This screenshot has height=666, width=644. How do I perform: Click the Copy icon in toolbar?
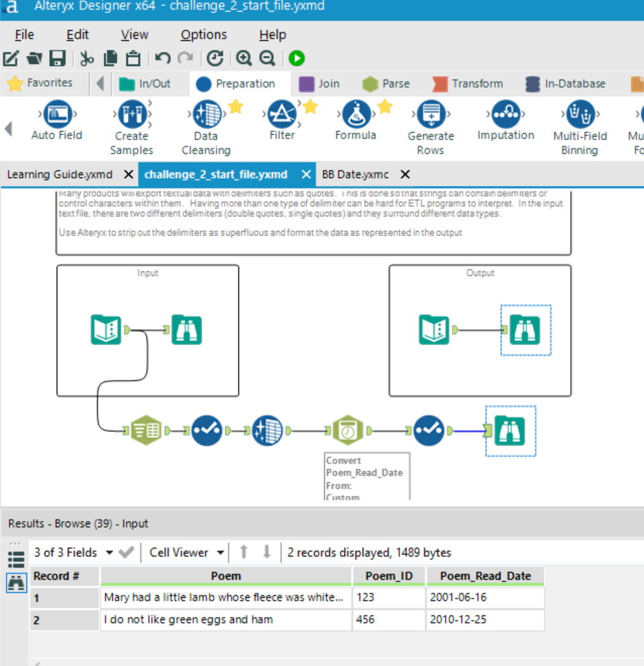(110, 58)
